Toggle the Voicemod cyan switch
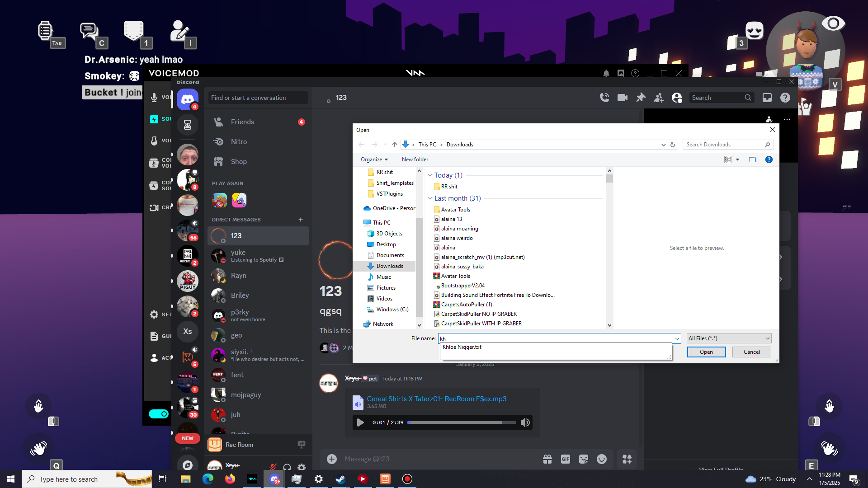Screen dimensions: 868x488 159,414
